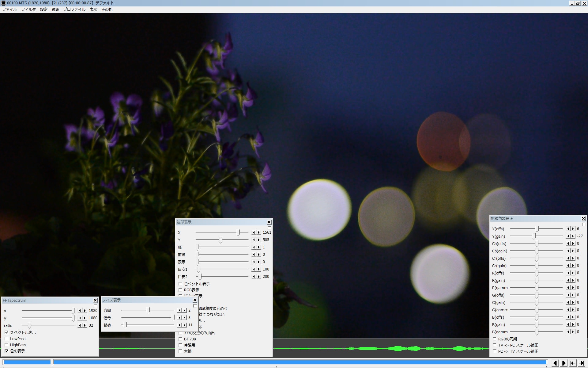Check the BT.709 option
The width and height of the screenshot is (588, 368).
(x=180, y=339)
